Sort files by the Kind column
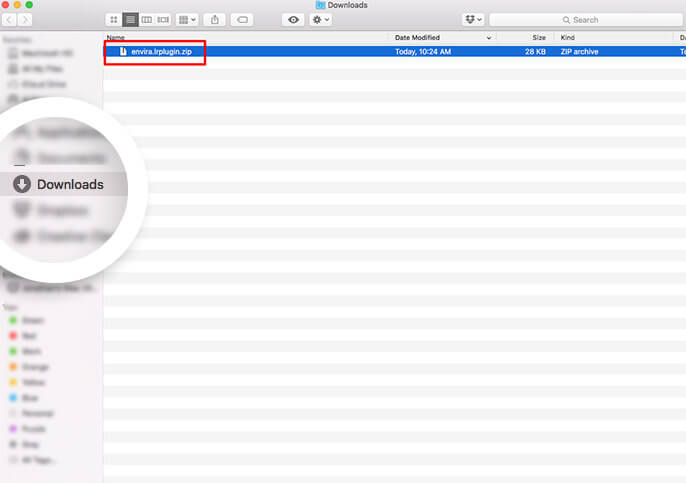The height and width of the screenshot is (483, 686). [567, 37]
